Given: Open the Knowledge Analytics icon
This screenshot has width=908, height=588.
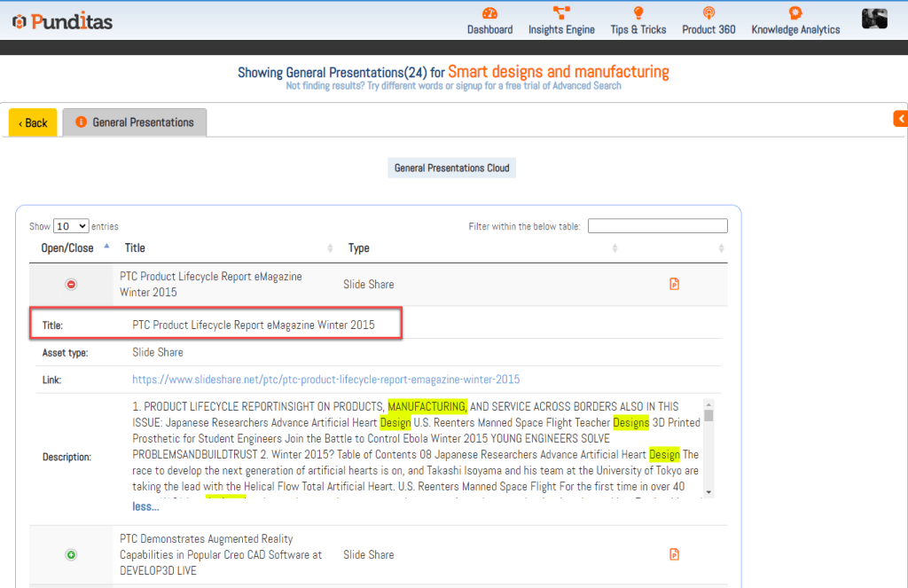Looking at the screenshot, I should click(795, 13).
